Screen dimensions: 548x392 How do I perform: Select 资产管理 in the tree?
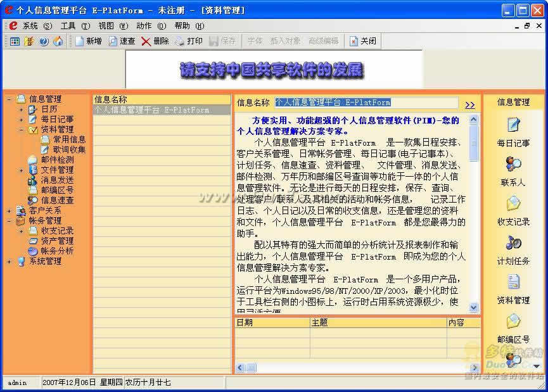[x=57, y=241]
